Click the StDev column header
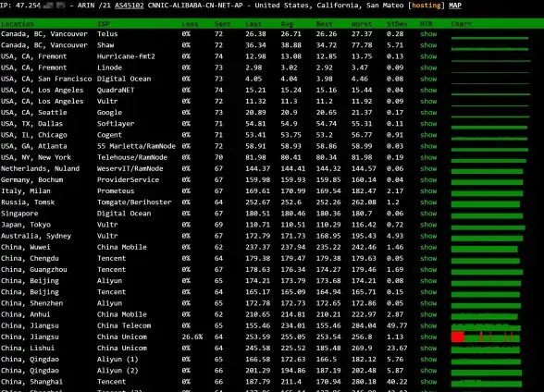Viewport: 544px width, 392px height. pyautogui.click(x=397, y=24)
